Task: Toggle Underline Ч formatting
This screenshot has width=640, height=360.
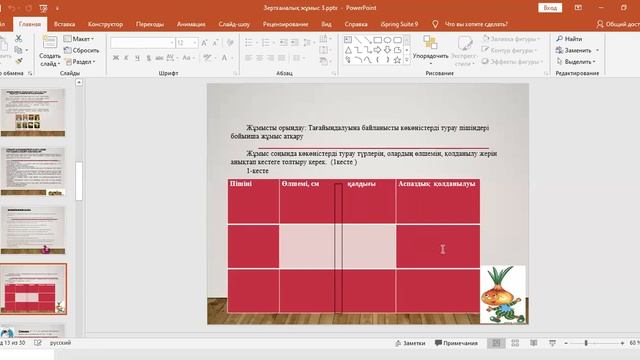Action: [x=138, y=58]
